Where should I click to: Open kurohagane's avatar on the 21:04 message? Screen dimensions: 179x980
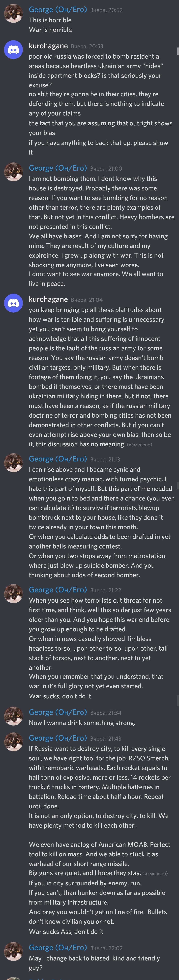pos(13,303)
